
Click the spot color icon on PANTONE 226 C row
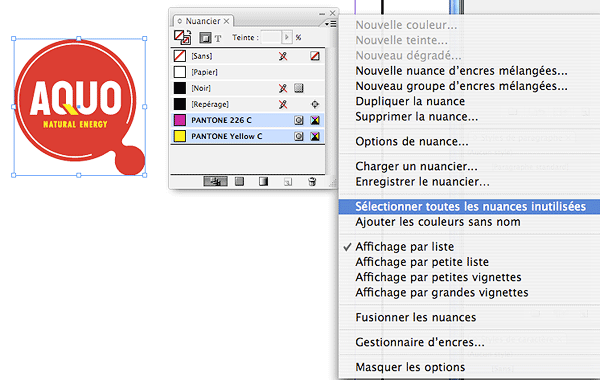[x=298, y=121]
